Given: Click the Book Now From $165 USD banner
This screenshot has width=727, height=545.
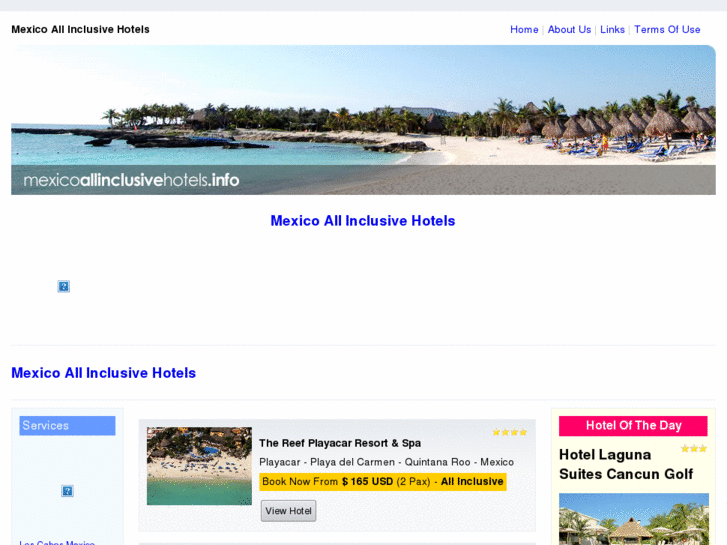Looking at the screenshot, I should pos(383,481).
